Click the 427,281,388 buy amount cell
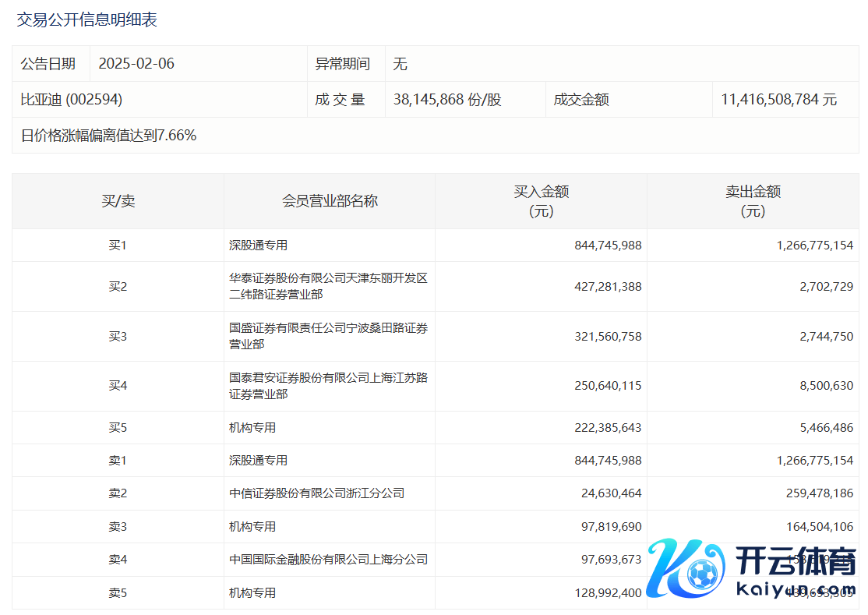 tap(608, 287)
